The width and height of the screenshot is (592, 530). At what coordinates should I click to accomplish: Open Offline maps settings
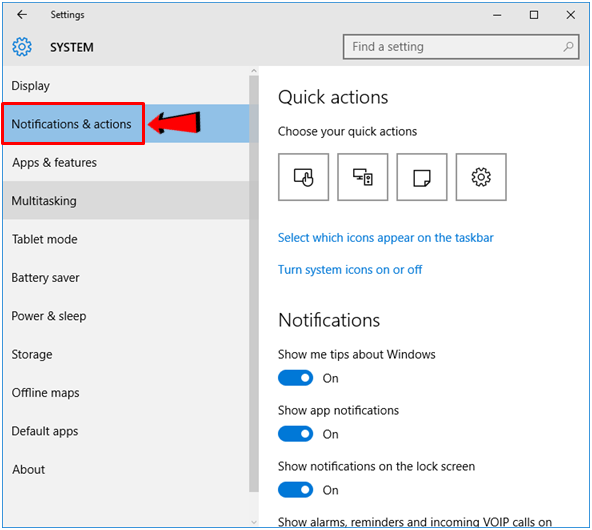126,393
